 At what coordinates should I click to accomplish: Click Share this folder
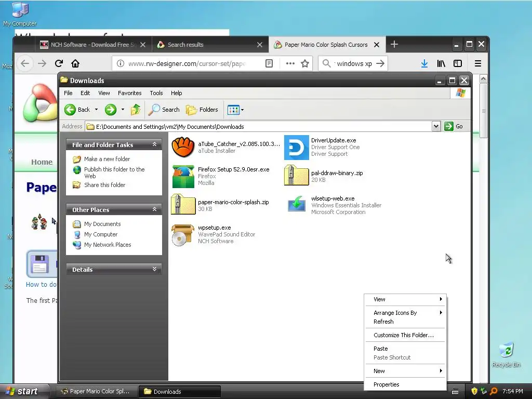coord(104,185)
